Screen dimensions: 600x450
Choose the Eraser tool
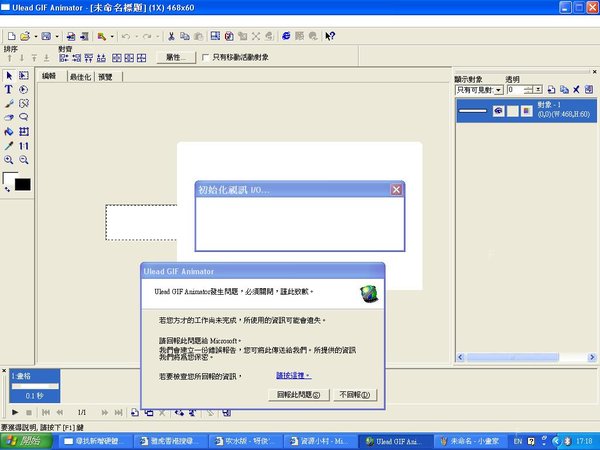[9, 117]
